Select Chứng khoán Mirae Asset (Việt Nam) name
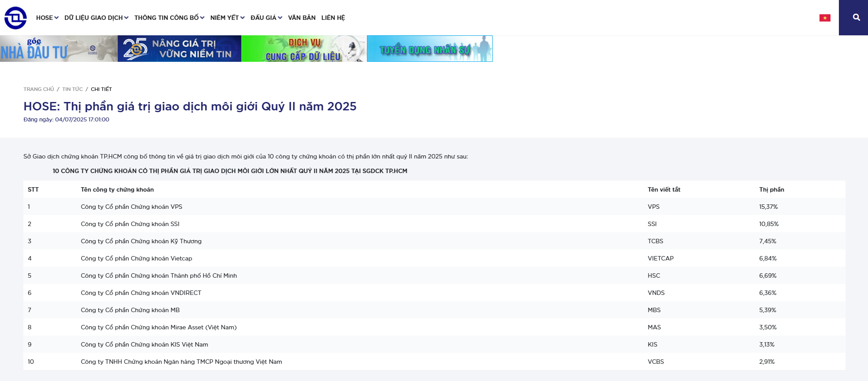Screen dimensions: 868x381 coord(159,327)
